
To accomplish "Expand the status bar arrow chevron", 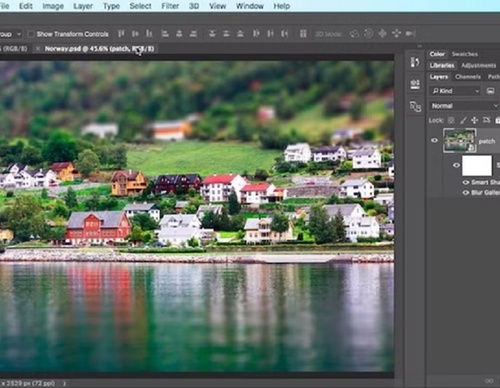I will [64, 383].
